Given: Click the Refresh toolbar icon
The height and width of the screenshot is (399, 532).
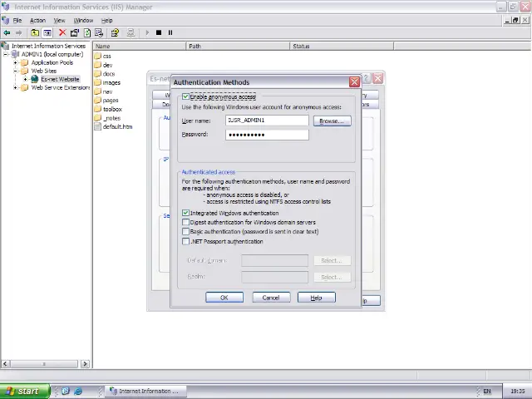Looking at the screenshot, I should point(87,32).
